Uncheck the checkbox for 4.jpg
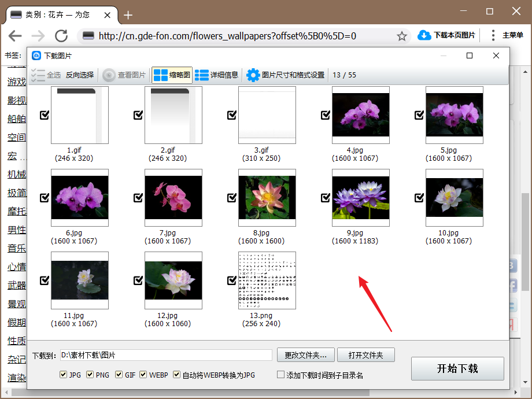Screen dimensions: 532x399 click(x=326, y=115)
